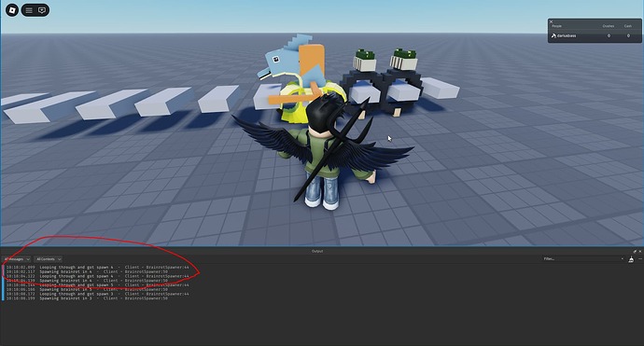Image resolution: width=644 pixels, height=346 pixels.
Task: Click the Output panel title
Action: (317, 251)
